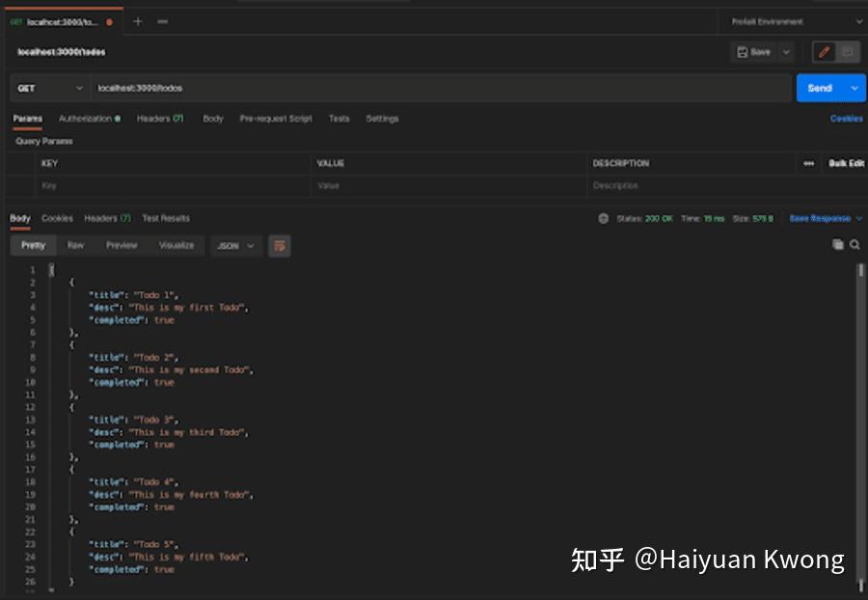Viewport: 868px width, 600px height.
Task: Switch to the Tests tab
Action: click(339, 118)
